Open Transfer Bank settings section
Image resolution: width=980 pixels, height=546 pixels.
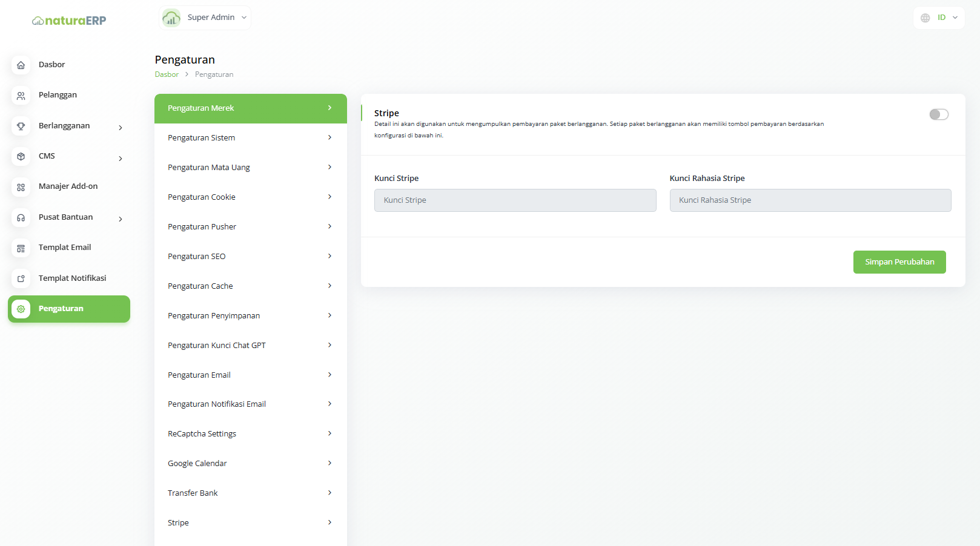coord(251,493)
